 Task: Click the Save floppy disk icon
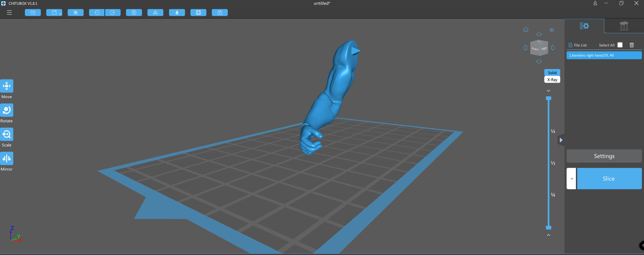pos(54,13)
